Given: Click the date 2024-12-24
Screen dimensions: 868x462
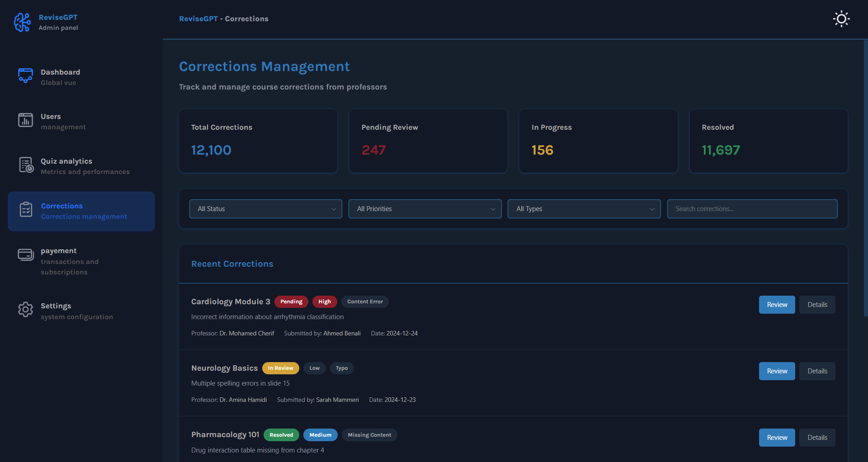Looking at the screenshot, I should (402, 333).
